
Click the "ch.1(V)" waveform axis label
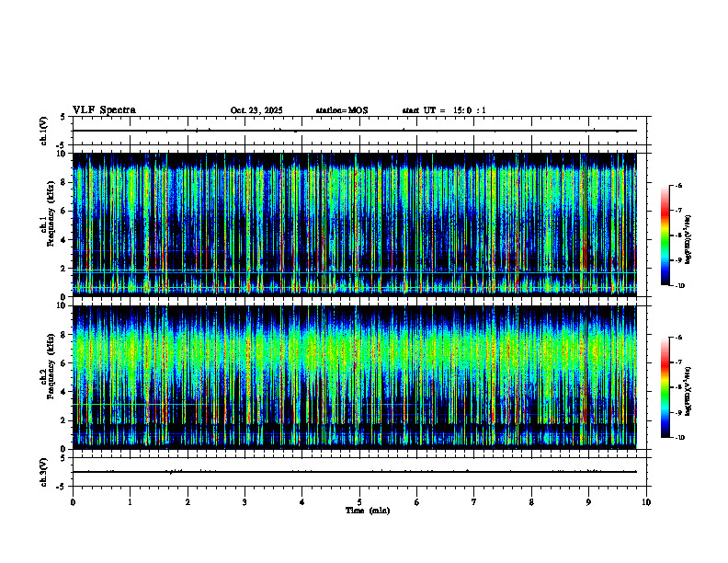(x=43, y=131)
